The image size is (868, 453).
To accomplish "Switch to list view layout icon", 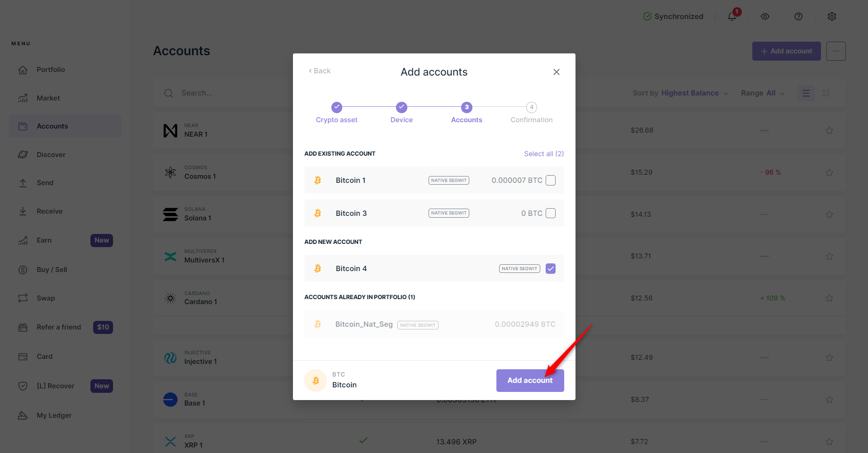I will pyautogui.click(x=806, y=93).
